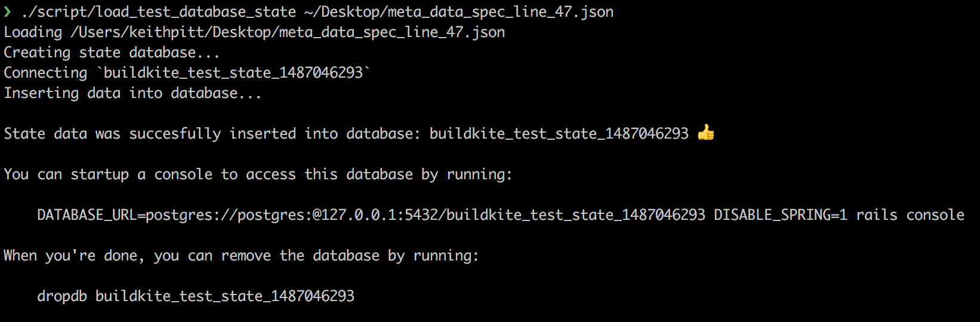
Task: Click the word "Connecting" in the output
Action: pos(45,73)
